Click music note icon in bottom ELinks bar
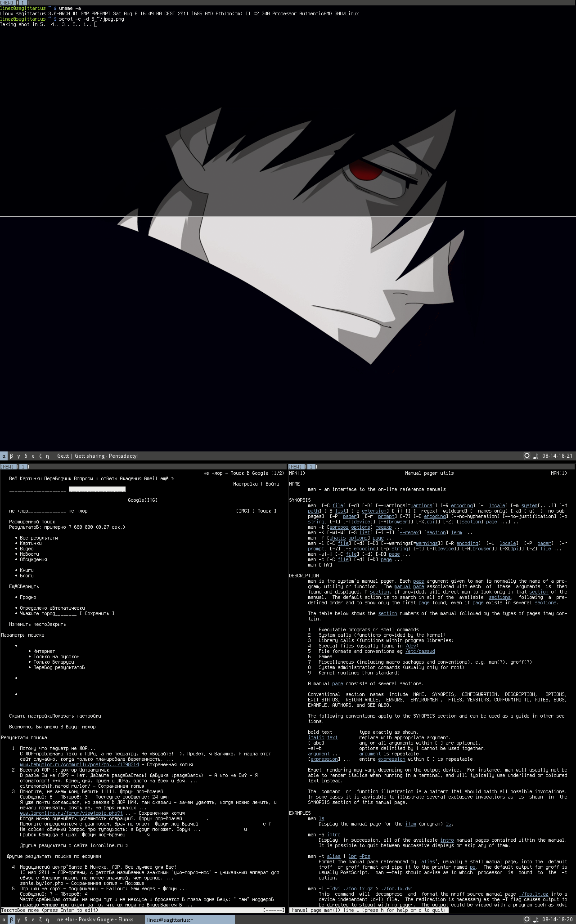Viewport: 576px width, 924px height. (x=535, y=920)
